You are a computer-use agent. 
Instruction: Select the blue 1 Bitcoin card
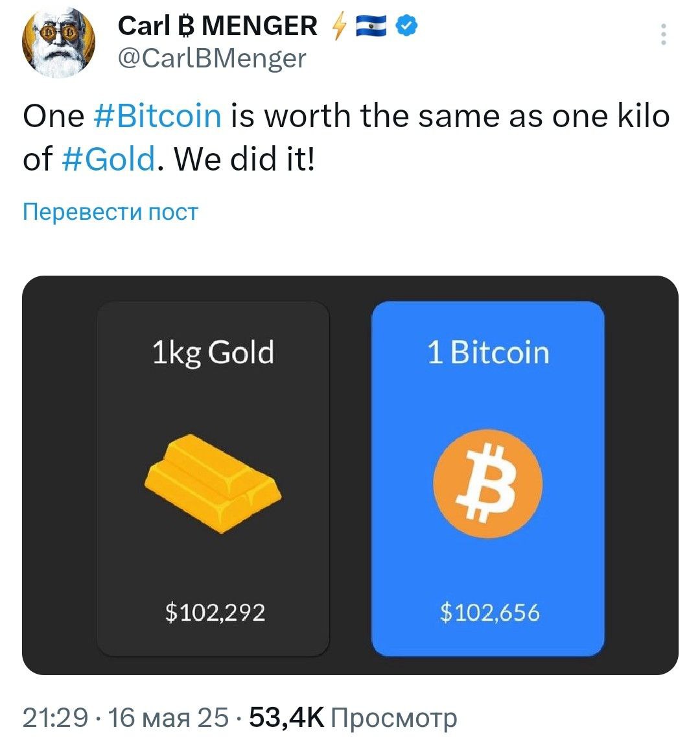point(488,479)
